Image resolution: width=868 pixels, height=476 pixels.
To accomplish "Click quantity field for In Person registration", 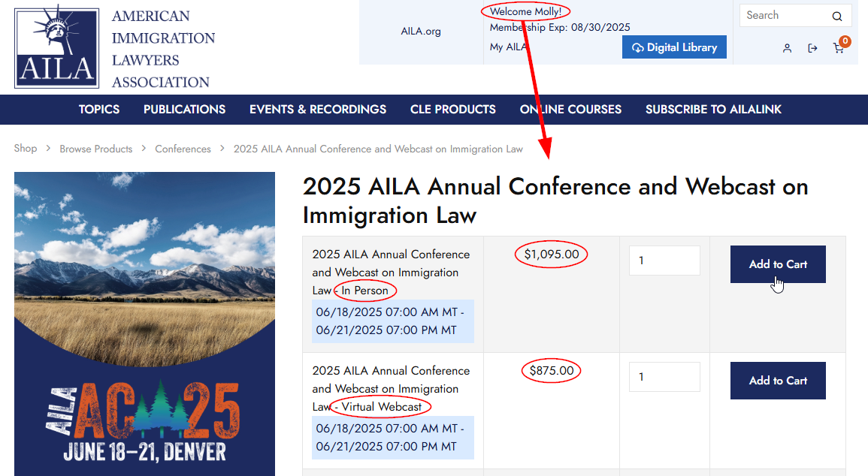I will pyautogui.click(x=664, y=261).
